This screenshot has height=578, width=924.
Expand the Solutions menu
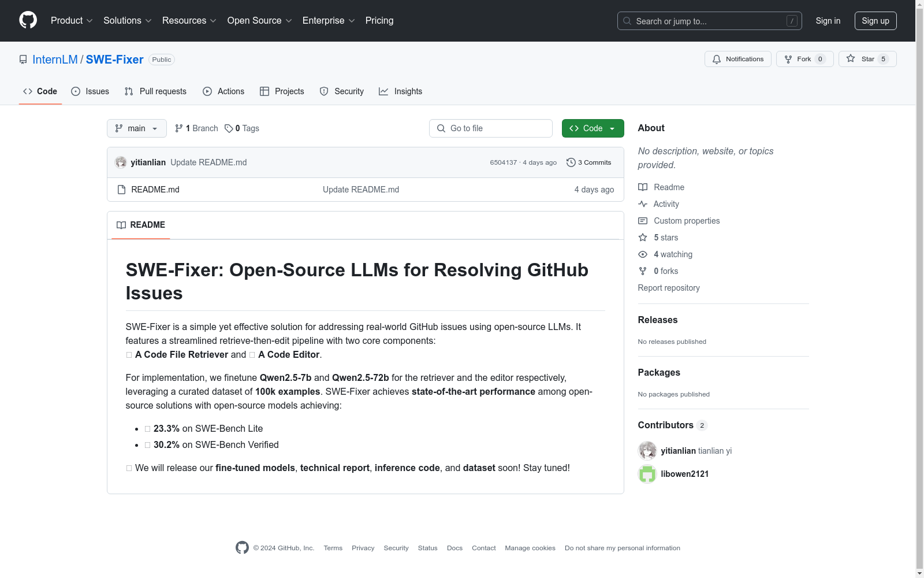point(128,21)
